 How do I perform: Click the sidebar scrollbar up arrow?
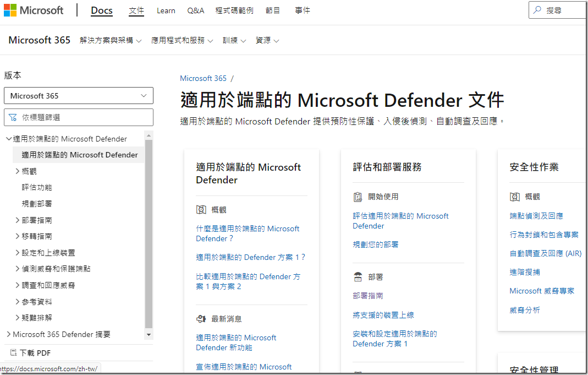149,135
